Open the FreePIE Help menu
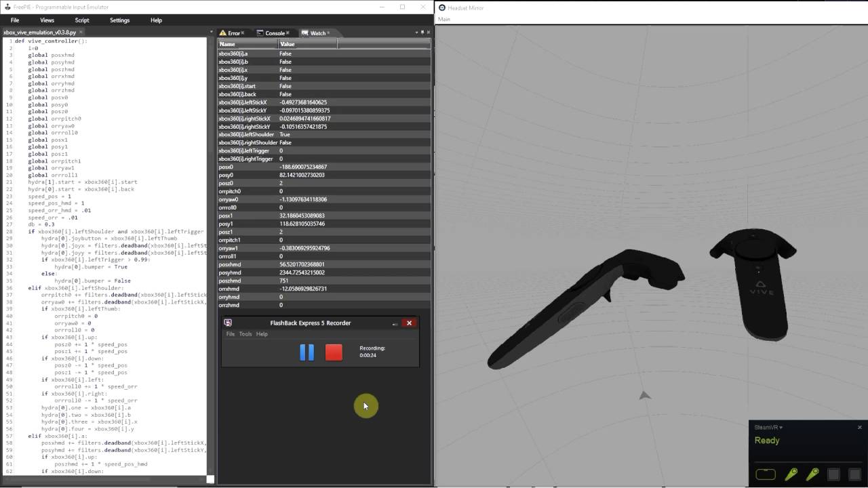This screenshot has height=488, width=868. (x=156, y=20)
